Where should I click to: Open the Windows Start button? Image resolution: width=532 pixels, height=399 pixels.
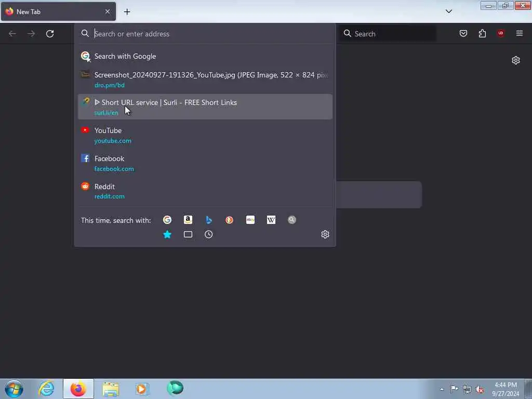pos(14,389)
